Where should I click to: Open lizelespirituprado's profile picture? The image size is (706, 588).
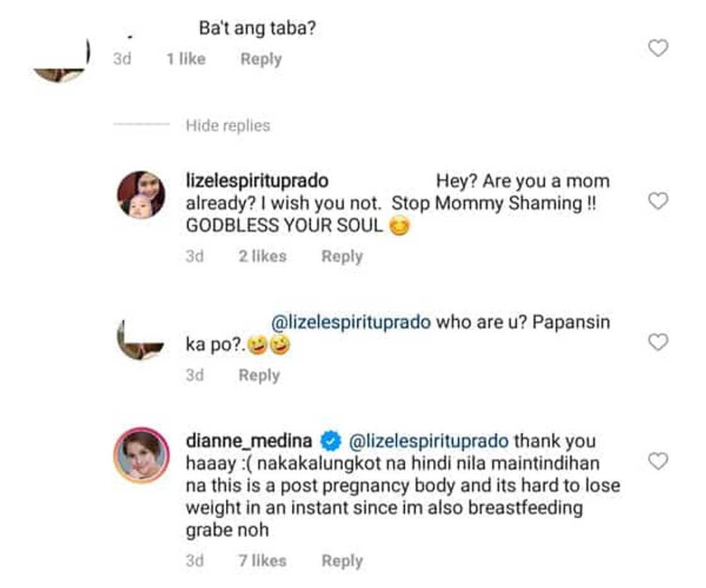[x=141, y=195]
